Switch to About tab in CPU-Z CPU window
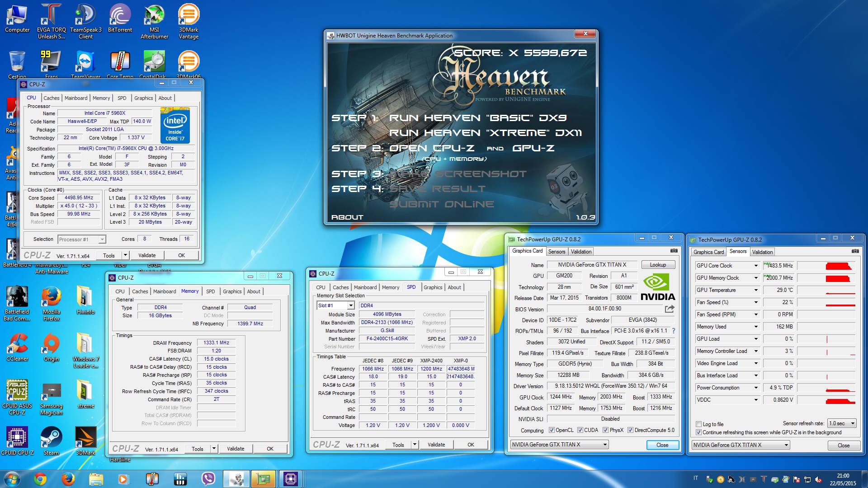Screen dimensions: 868x488 click(x=165, y=98)
